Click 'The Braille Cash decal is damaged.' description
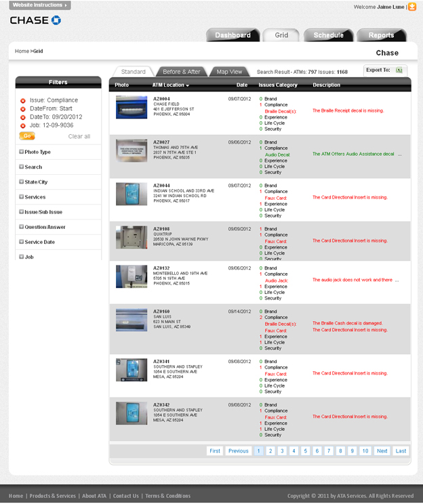Viewport: 423px width, 504px height. pyautogui.click(x=347, y=323)
